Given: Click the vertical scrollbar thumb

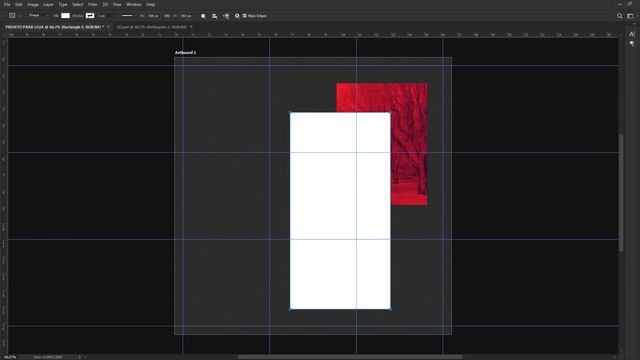Looking at the screenshot, I should pyautogui.click(x=621, y=193).
